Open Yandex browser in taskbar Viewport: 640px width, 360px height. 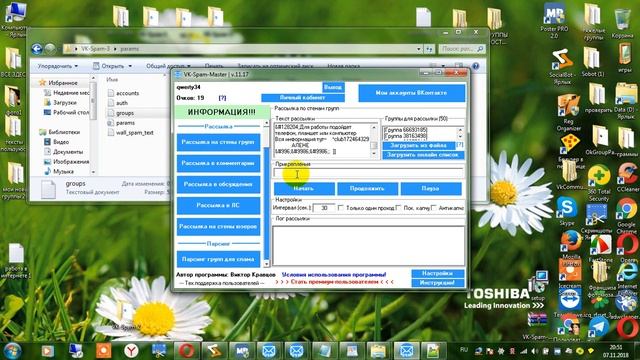pos(131,351)
